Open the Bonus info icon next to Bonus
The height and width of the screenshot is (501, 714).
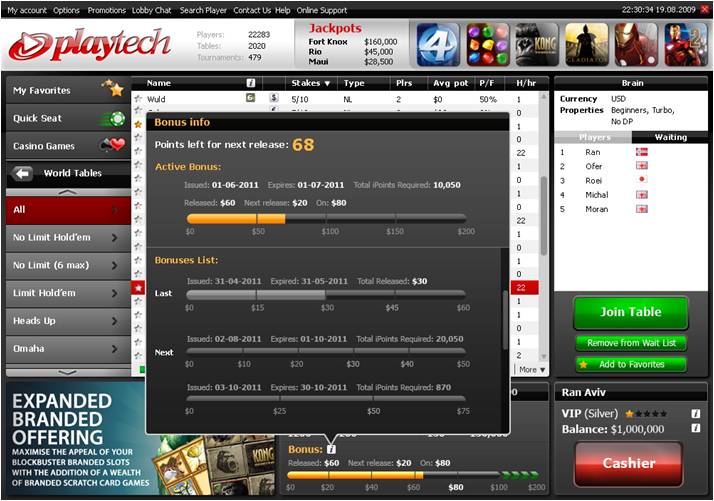click(332, 450)
